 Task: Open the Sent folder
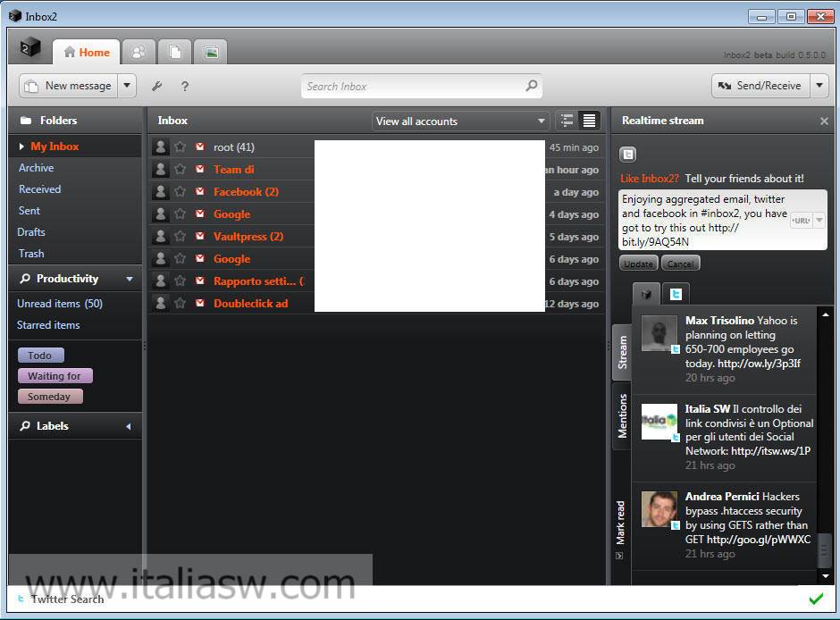[29, 211]
